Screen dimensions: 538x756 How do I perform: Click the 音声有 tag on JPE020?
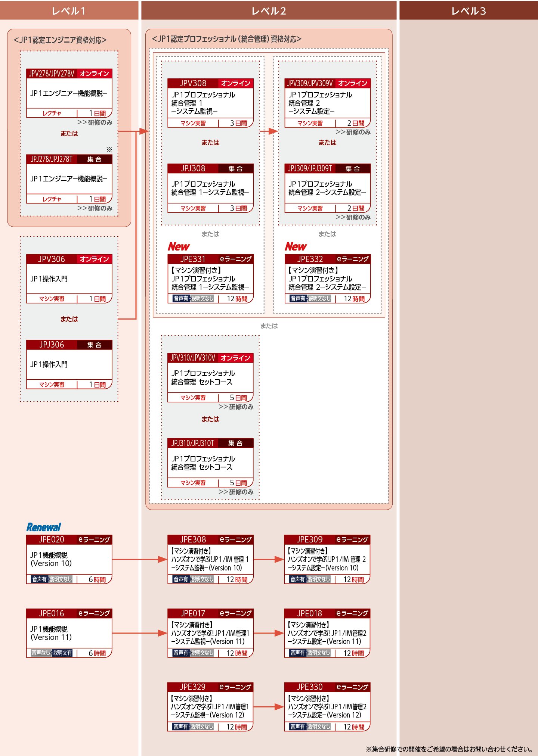(x=39, y=579)
